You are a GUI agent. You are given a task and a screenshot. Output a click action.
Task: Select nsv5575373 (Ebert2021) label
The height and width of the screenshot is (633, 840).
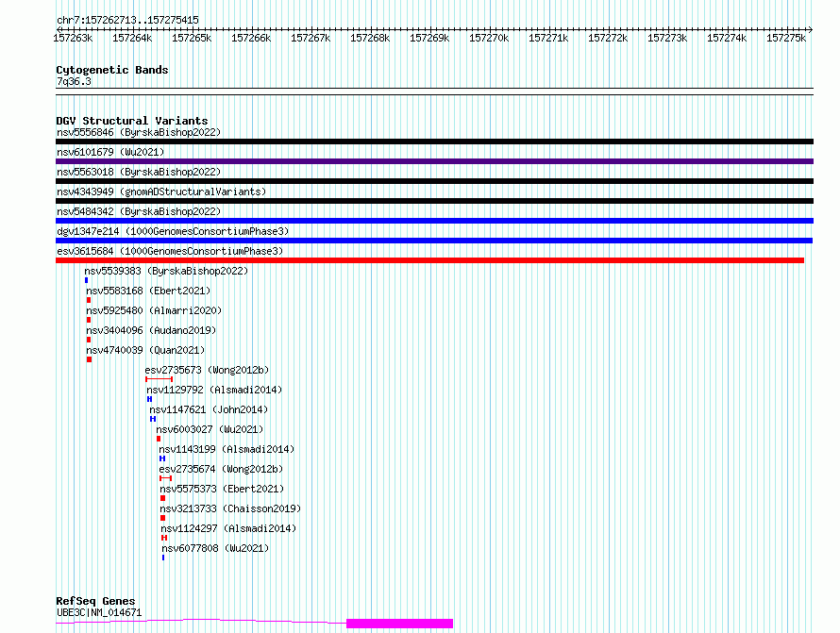[222, 489]
